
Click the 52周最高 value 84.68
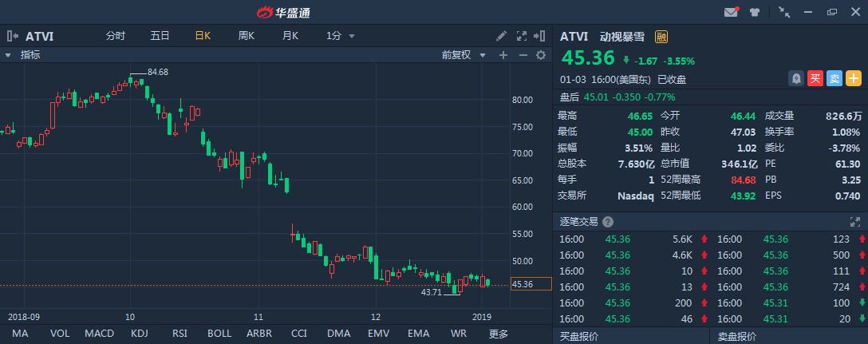tap(744, 180)
